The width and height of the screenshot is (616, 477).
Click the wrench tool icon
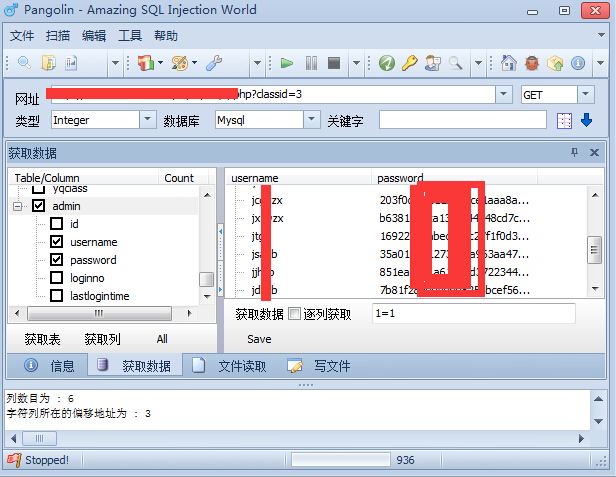(214, 63)
